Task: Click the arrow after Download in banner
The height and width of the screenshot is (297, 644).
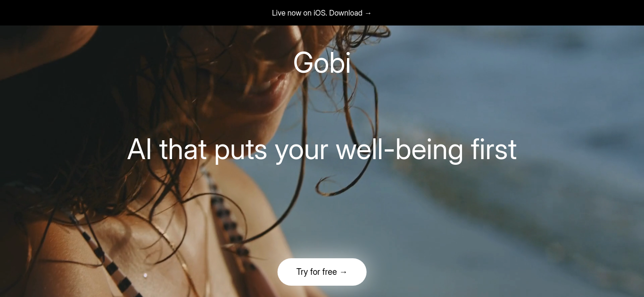Action: (x=368, y=13)
